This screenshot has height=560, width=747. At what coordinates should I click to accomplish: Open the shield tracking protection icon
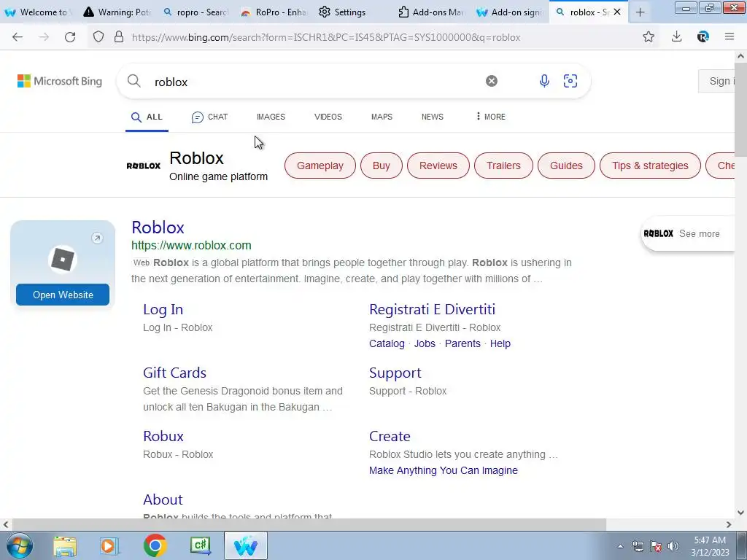(98, 37)
